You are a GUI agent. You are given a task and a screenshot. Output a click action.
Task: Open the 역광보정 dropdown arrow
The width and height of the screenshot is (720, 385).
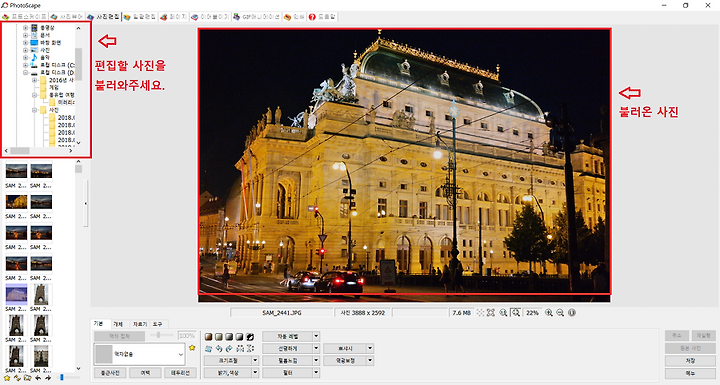click(370, 361)
